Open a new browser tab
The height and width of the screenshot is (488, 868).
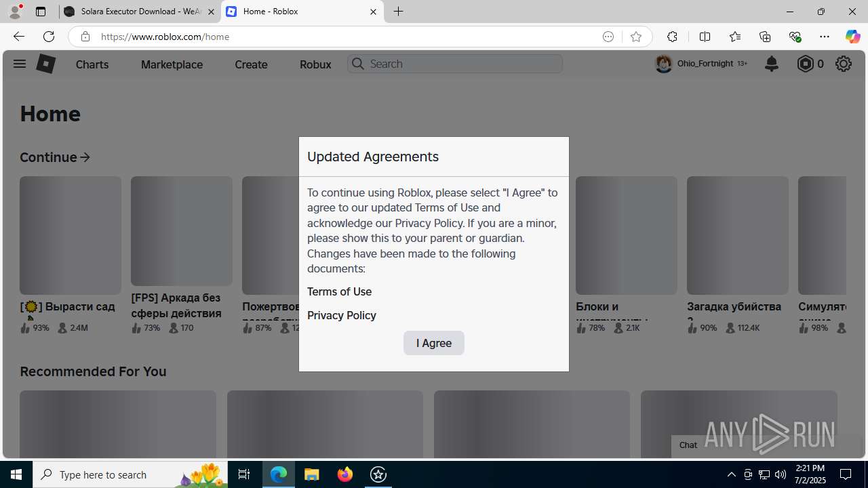click(x=398, y=12)
